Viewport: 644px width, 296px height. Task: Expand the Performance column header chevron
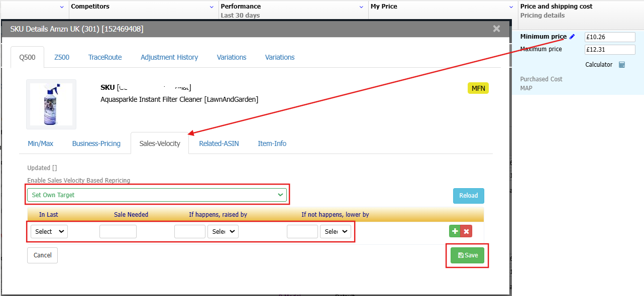(361, 7)
